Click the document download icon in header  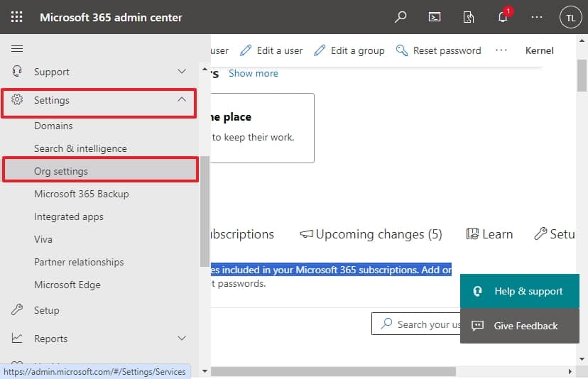(469, 17)
